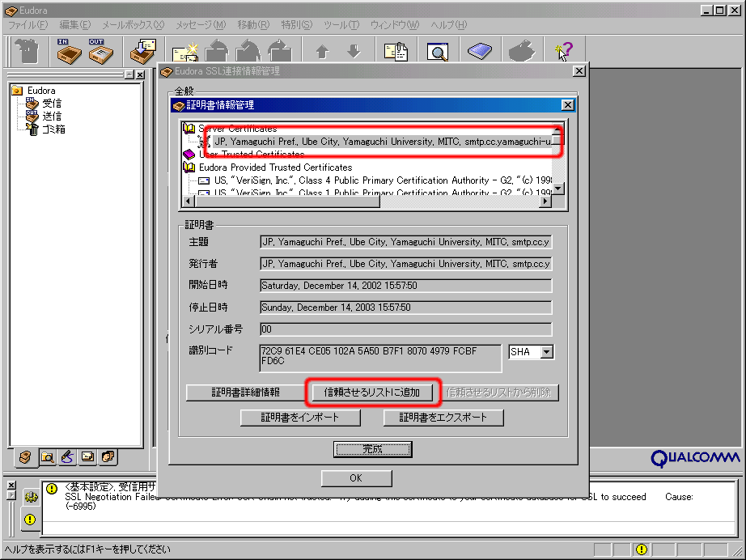Click the OK button
The image size is (746, 560).
tap(356, 478)
